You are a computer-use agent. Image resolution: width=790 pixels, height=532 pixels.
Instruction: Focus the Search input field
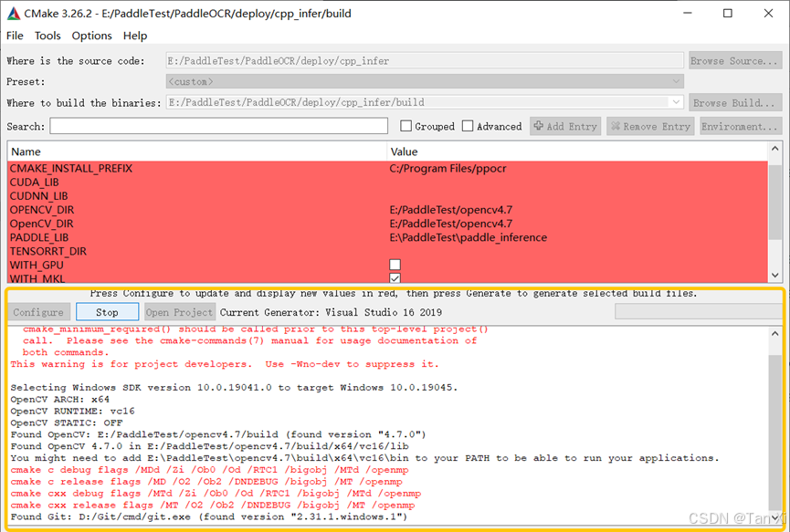click(218, 126)
